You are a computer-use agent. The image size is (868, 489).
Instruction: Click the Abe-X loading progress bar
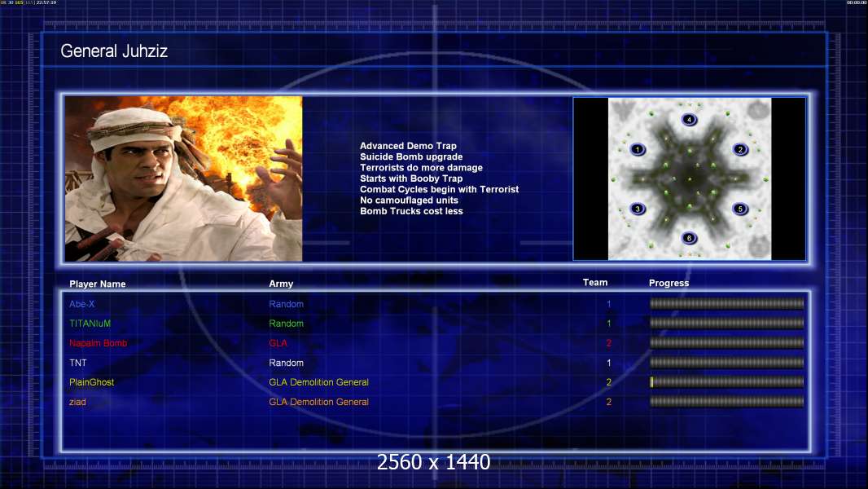pos(727,303)
